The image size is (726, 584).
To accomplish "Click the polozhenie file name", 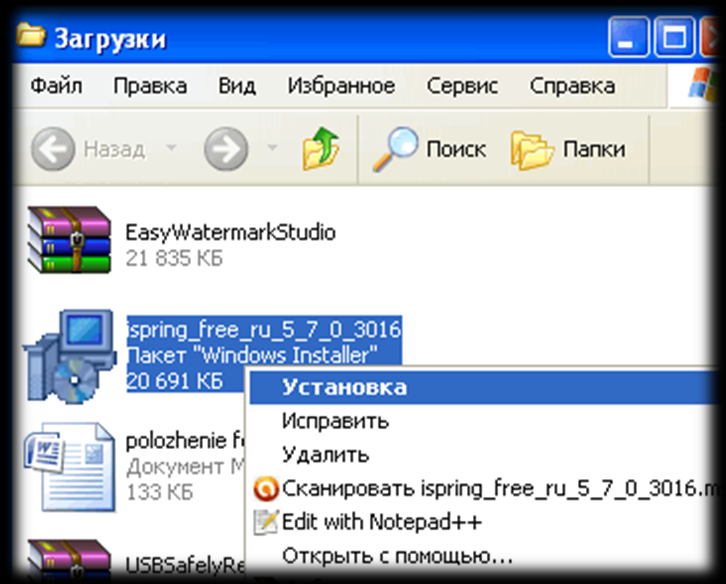I will (185, 441).
